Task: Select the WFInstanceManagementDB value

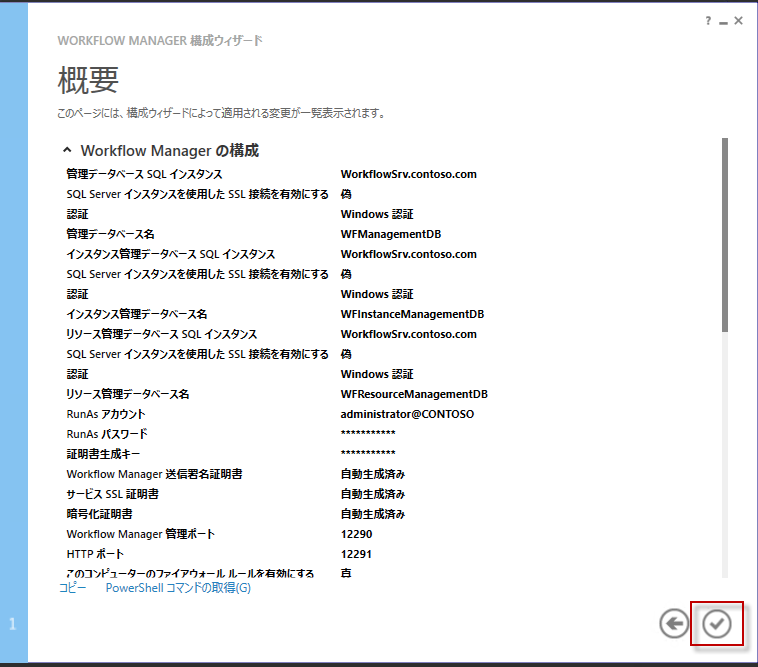Action: [x=412, y=314]
